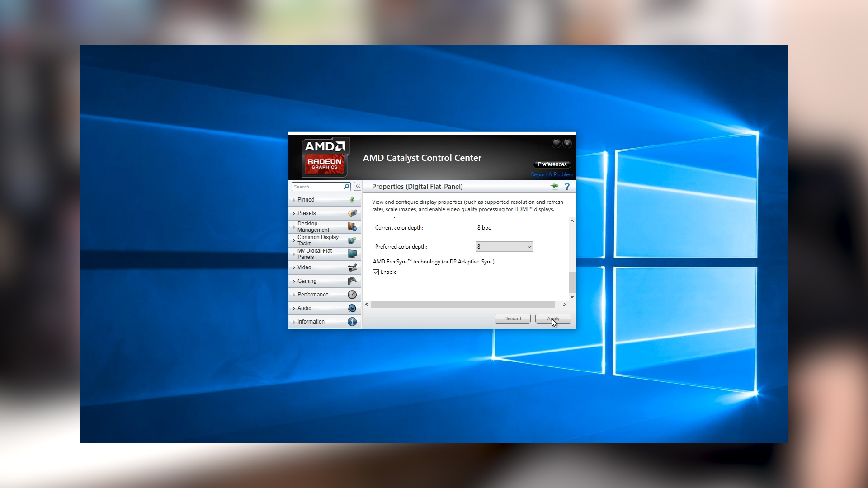Click the Report A Problem link
868x488 pixels.
coord(552,174)
